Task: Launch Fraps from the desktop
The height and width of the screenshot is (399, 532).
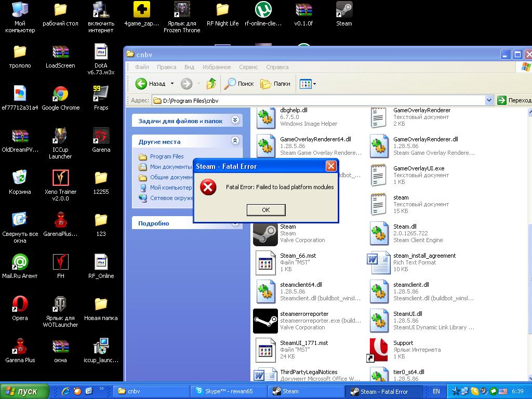Action: [101, 98]
